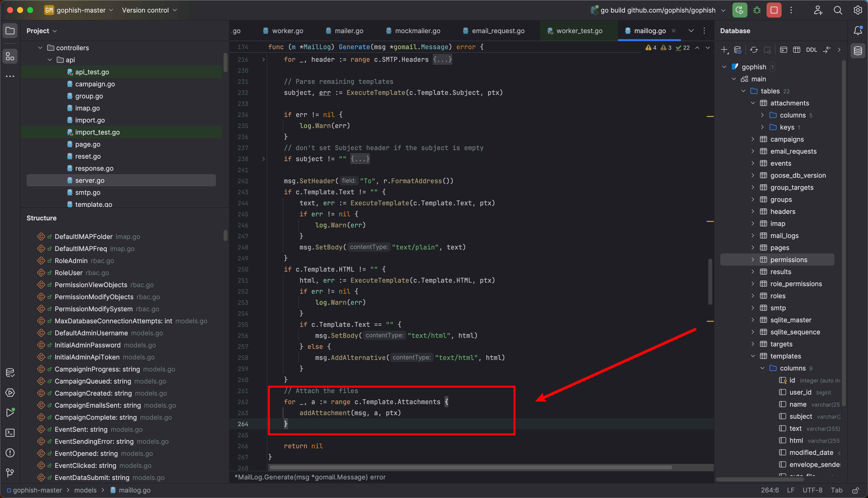
Task: Switch to the worker_test.go tab
Action: coord(574,31)
